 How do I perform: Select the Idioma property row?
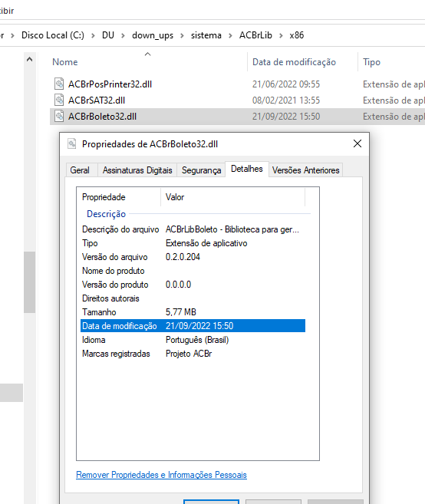(x=193, y=340)
